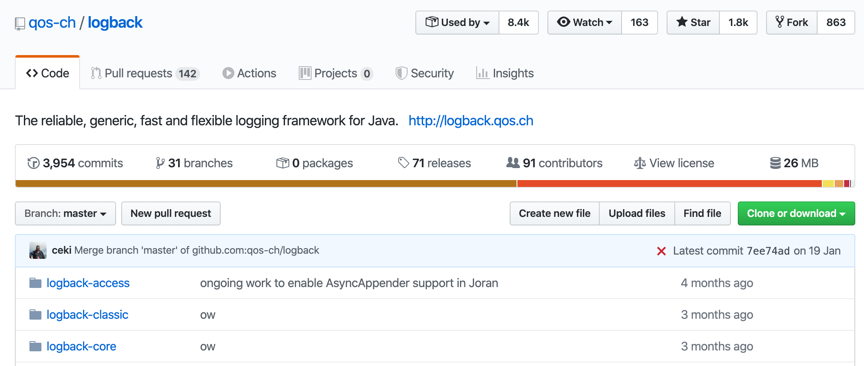Viewport: 864px width, 366px height.
Task: Open the logback repository name link
Action: 115,23
